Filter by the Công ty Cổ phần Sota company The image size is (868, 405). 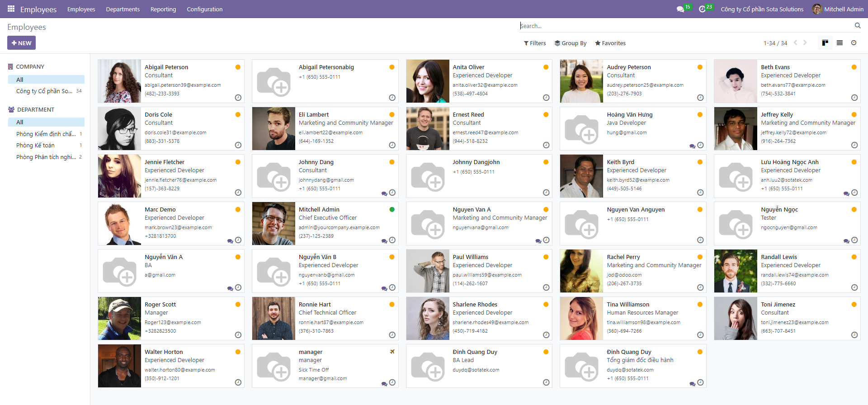coord(44,91)
